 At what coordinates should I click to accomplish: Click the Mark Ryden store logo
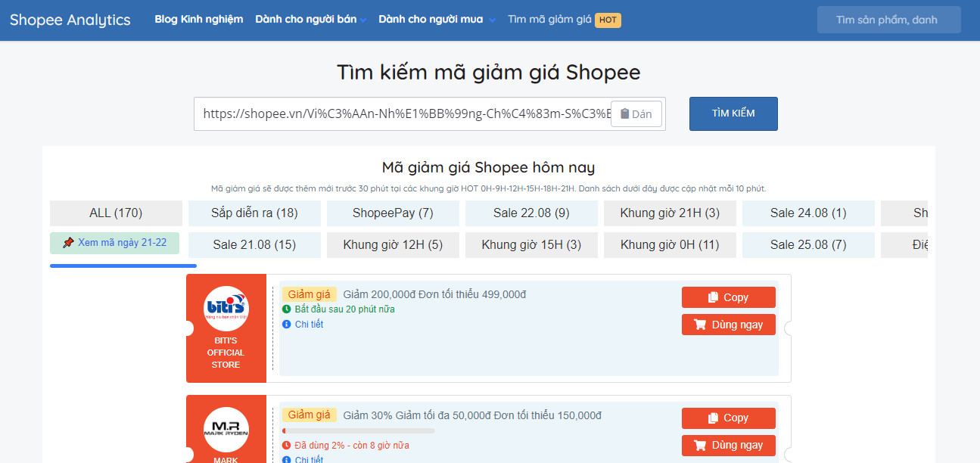[x=226, y=430]
